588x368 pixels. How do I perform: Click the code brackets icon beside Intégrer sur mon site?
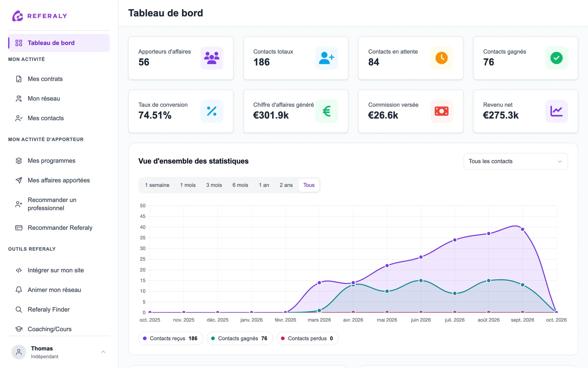[19, 270]
